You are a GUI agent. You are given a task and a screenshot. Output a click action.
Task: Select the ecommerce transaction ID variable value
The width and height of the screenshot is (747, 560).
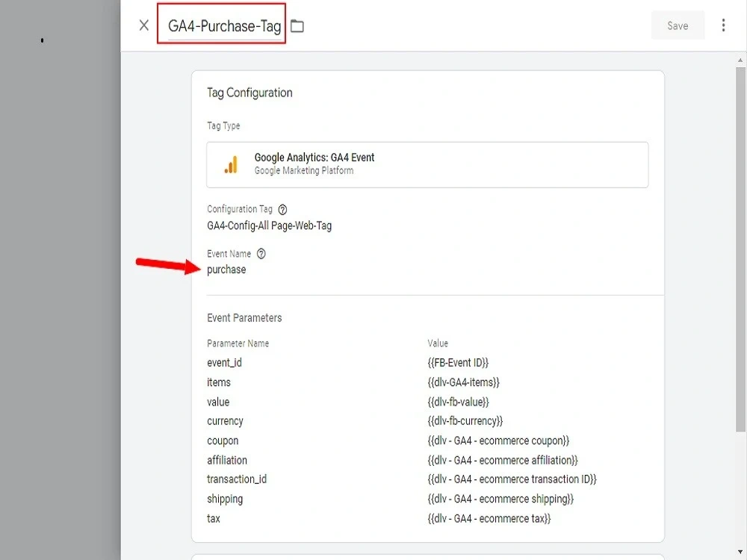click(512, 479)
